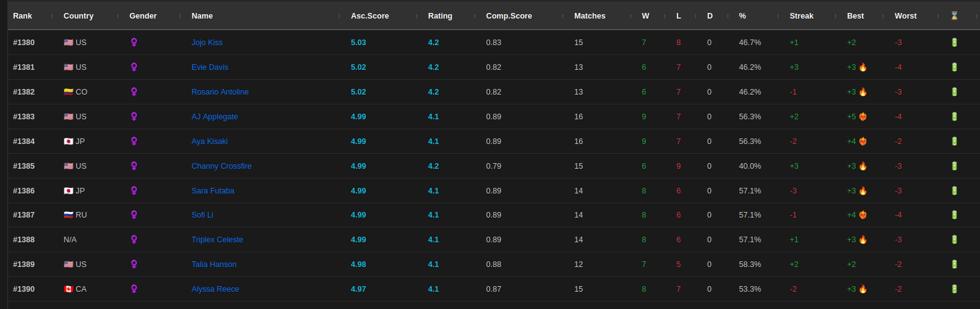Click the gender icon in Alyssa Reece row
The width and height of the screenshot is (980, 309).
(x=134, y=289)
